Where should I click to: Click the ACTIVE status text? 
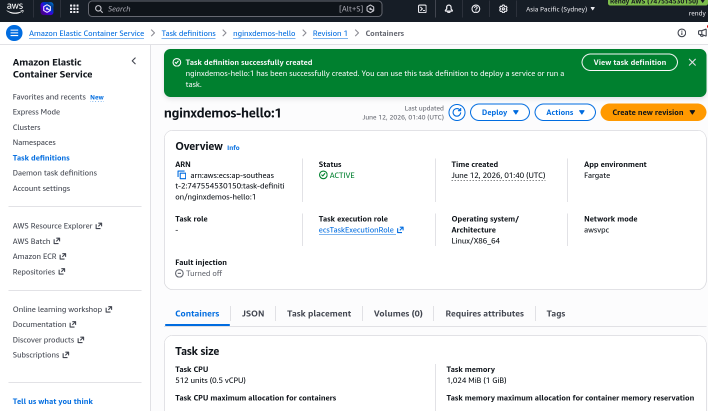point(342,175)
